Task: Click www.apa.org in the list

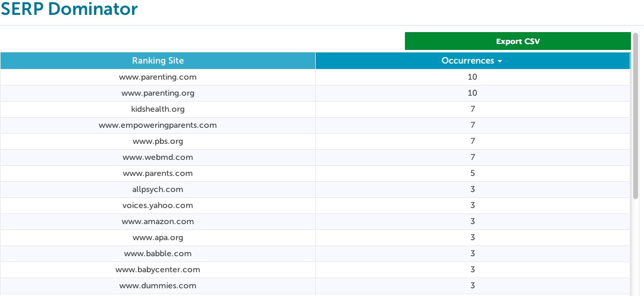Action: [158, 238]
